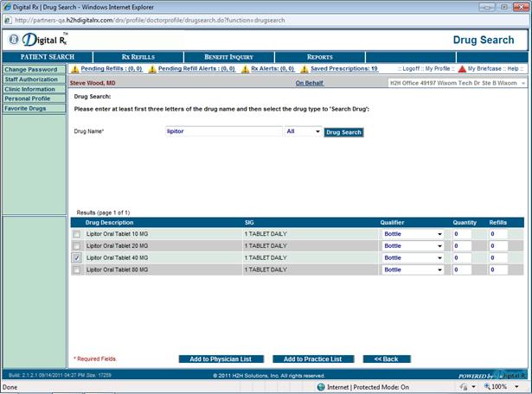Screen dimensions: 532x394
Task: Click the Saved Prescriptions warning icon
Action: point(304,69)
